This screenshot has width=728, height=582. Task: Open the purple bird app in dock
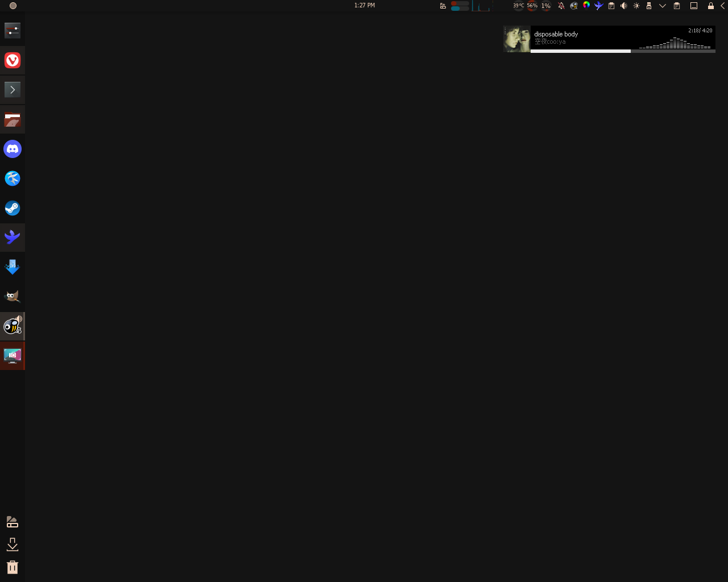pos(13,238)
